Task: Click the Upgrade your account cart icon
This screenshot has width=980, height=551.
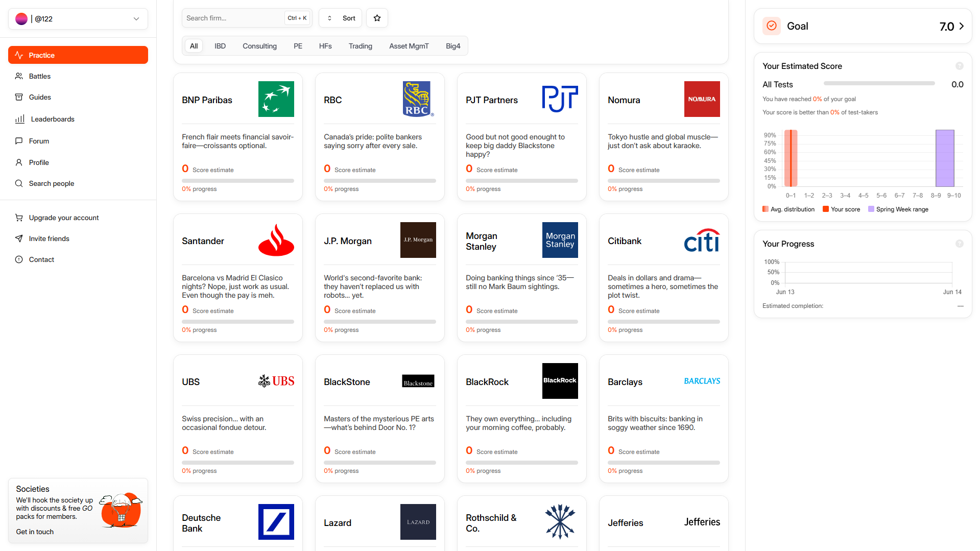Action: 19,218
